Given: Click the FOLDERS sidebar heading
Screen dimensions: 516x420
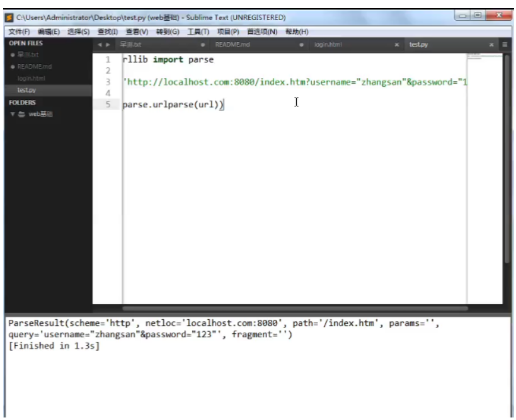Looking at the screenshot, I should coord(22,103).
